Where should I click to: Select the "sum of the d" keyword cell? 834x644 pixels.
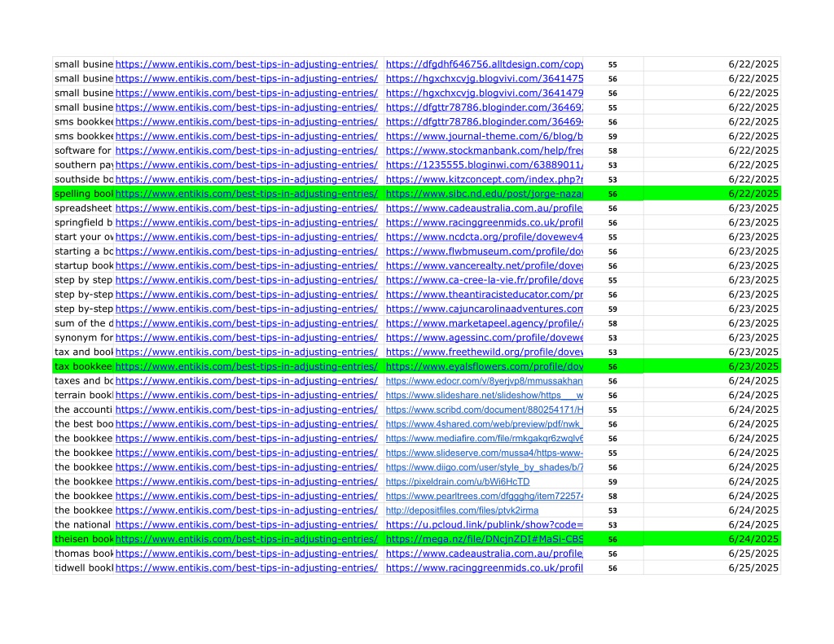click(x=84, y=322)
